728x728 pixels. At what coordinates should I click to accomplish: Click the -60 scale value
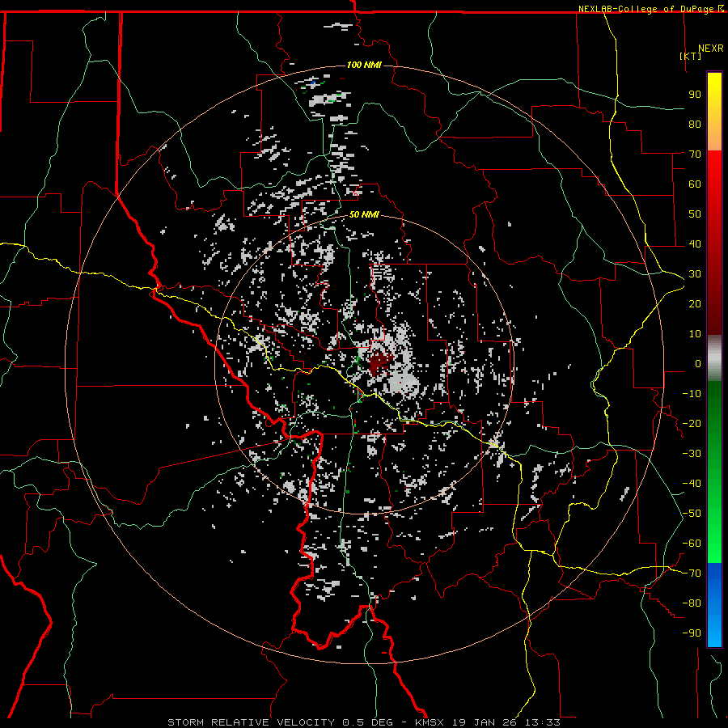pyautogui.click(x=692, y=544)
